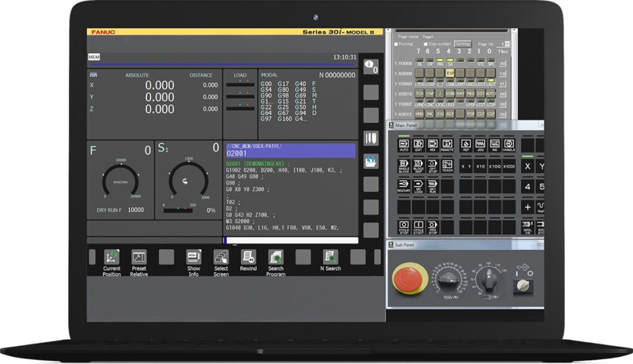The height and width of the screenshot is (364, 633).
Task: Click the N Search softkey icon
Action: pyautogui.click(x=330, y=256)
